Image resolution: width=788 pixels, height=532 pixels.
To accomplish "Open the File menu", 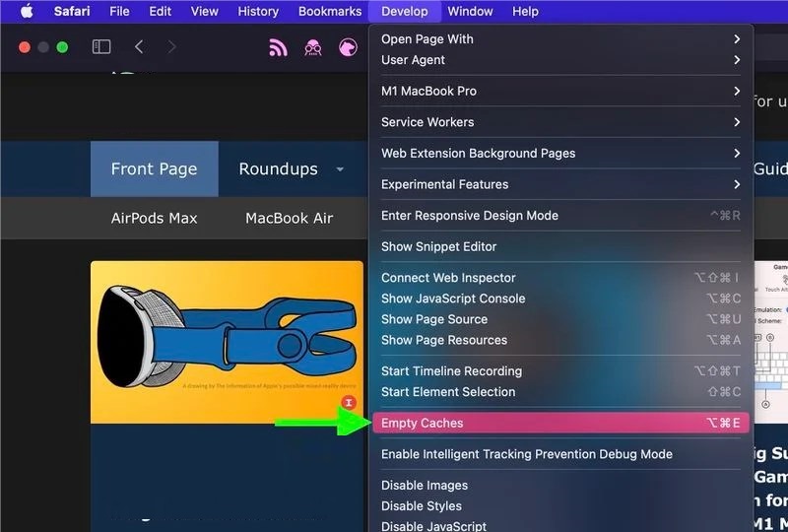I will (x=119, y=11).
